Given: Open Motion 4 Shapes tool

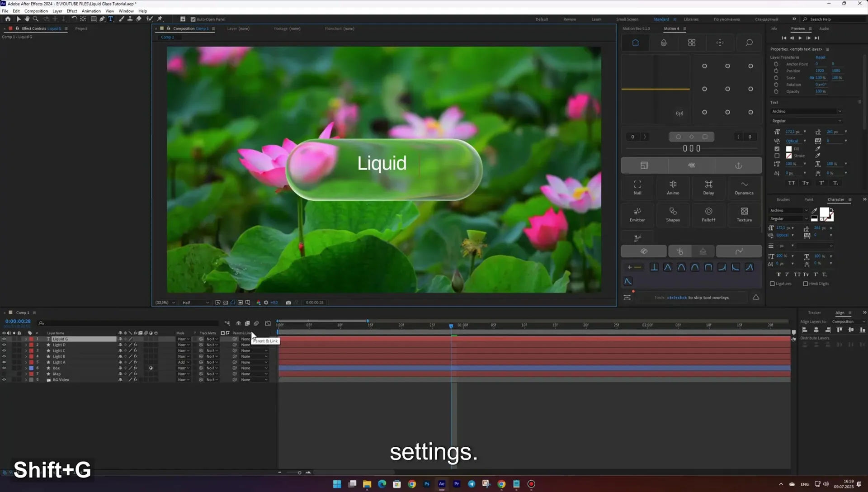Looking at the screenshot, I should click(673, 214).
